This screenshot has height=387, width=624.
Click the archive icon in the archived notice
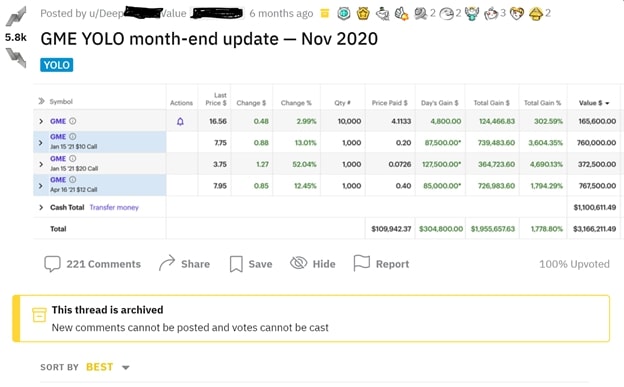point(39,315)
